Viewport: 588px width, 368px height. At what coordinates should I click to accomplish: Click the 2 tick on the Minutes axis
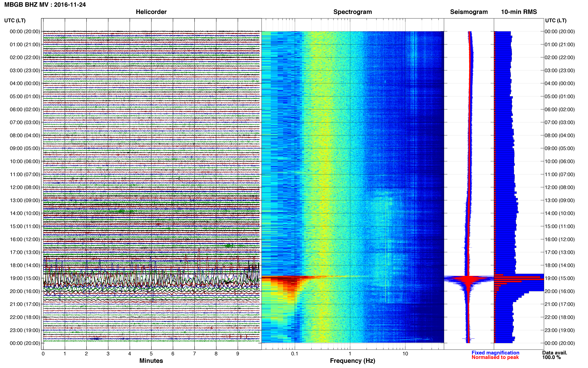[86, 354]
